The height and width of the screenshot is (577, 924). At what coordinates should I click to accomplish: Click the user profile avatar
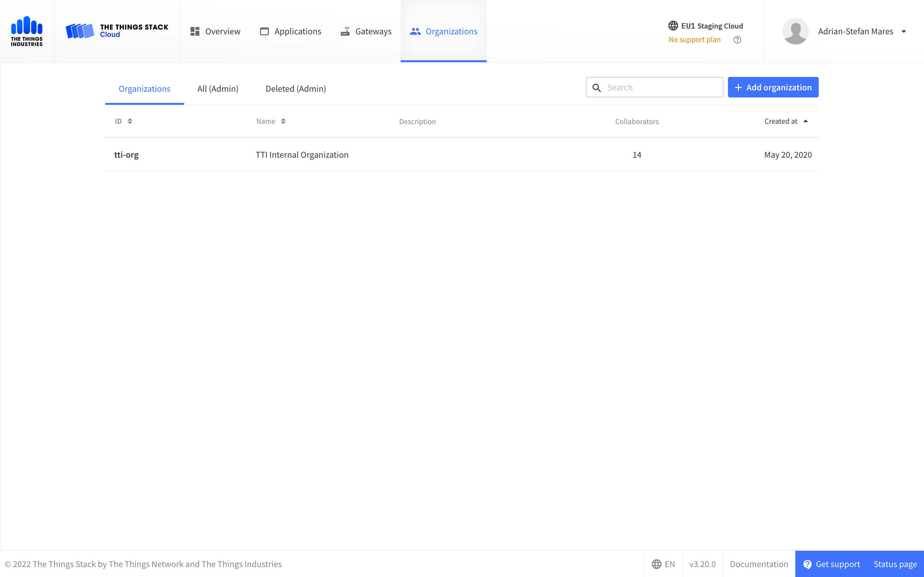795,31
